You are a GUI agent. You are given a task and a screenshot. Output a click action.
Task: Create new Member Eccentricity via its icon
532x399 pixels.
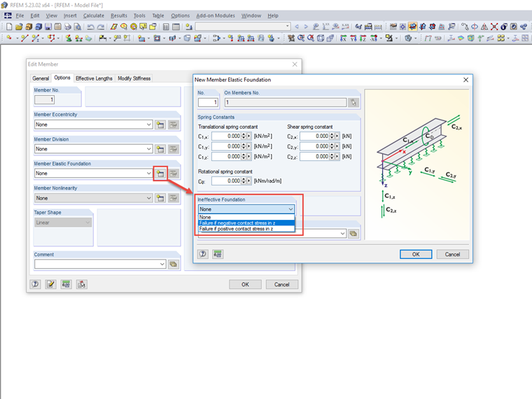tap(160, 125)
